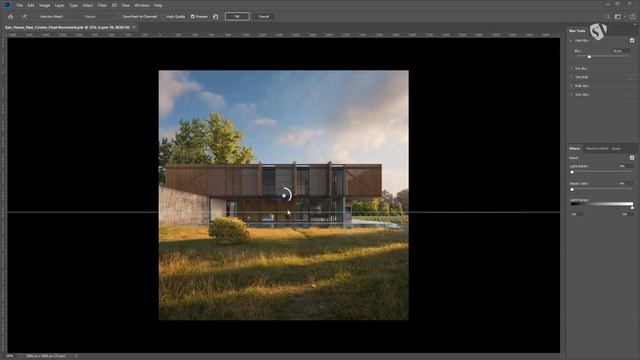
Task: Open the search icon at top right
Action: (x=607, y=17)
